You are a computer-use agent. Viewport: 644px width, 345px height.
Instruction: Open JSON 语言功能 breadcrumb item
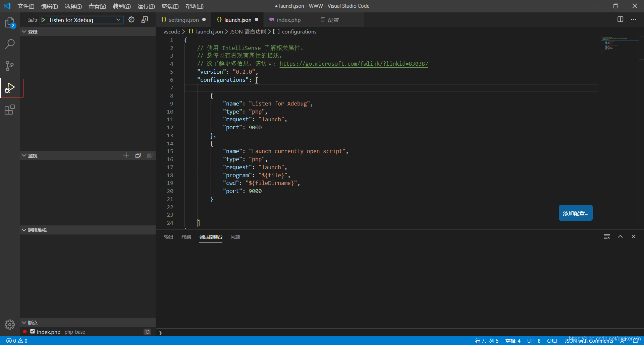248,31
